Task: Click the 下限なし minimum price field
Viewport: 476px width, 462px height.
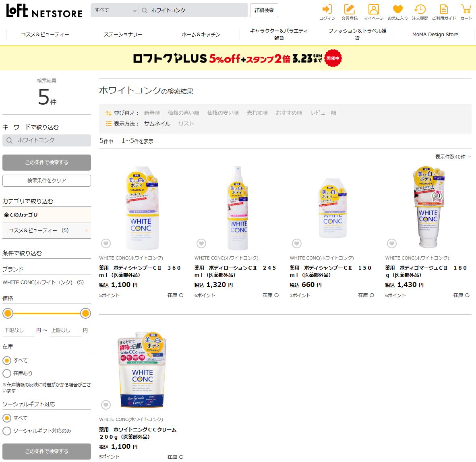Action: click(19, 330)
